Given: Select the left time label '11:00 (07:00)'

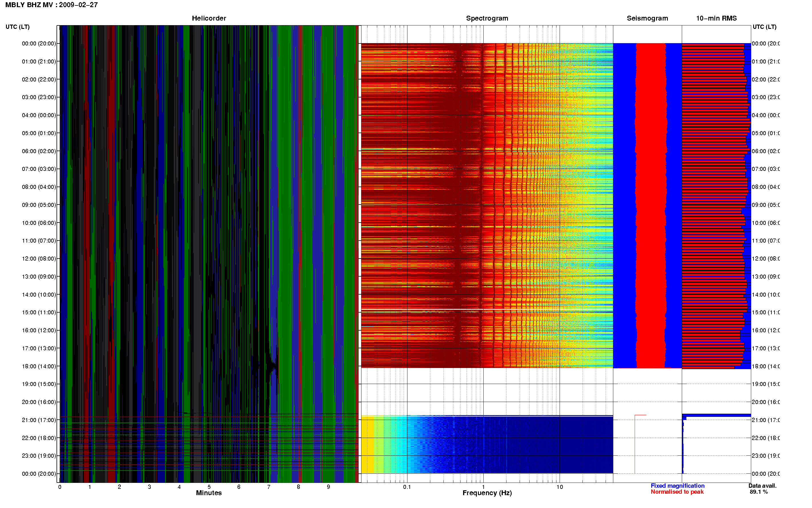Looking at the screenshot, I should coord(39,241).
